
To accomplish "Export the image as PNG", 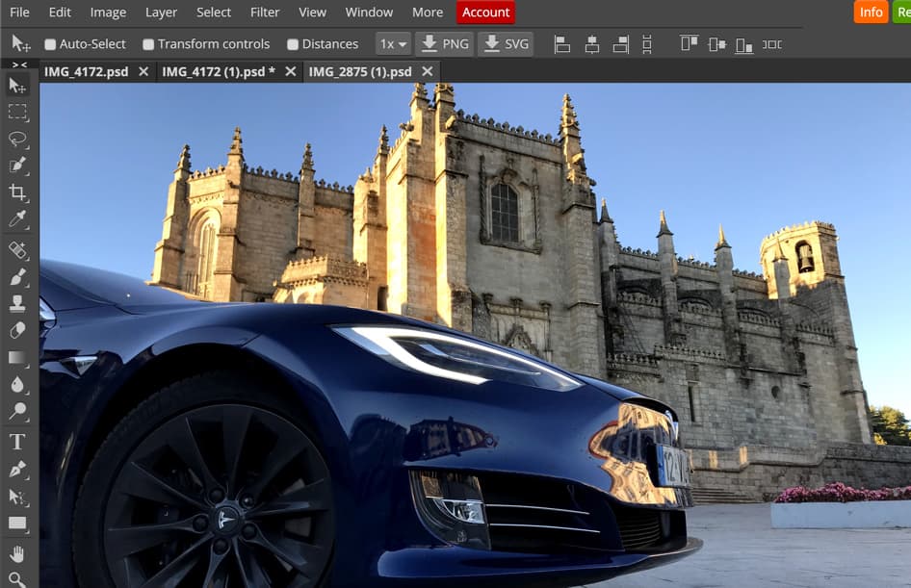I will [445, 43].
